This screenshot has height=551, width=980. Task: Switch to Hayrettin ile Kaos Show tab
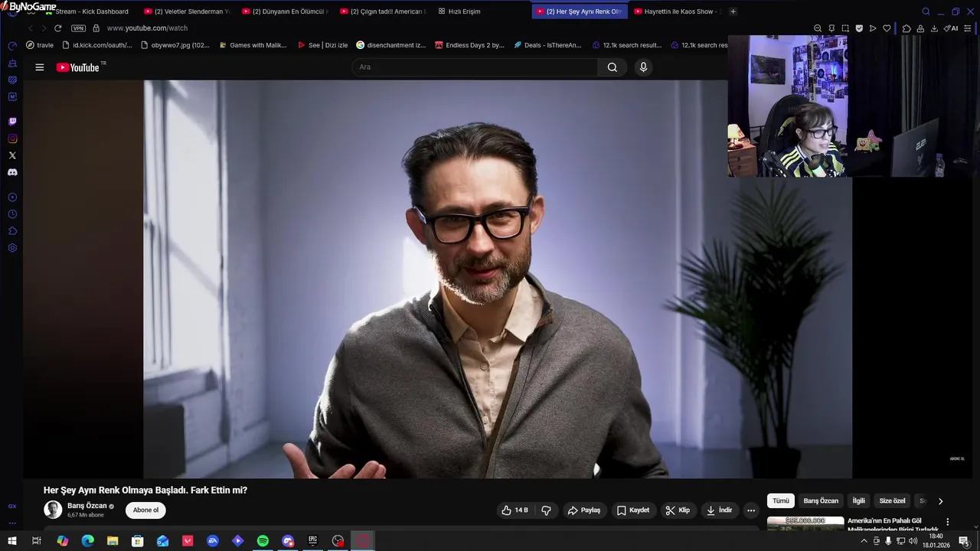tap(677, 11)
